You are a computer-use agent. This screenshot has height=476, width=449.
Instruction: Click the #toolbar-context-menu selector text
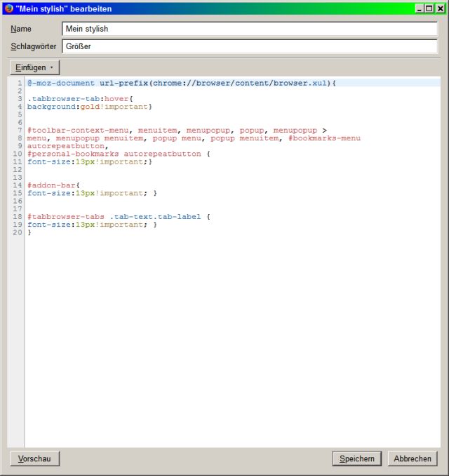(77, 131)
